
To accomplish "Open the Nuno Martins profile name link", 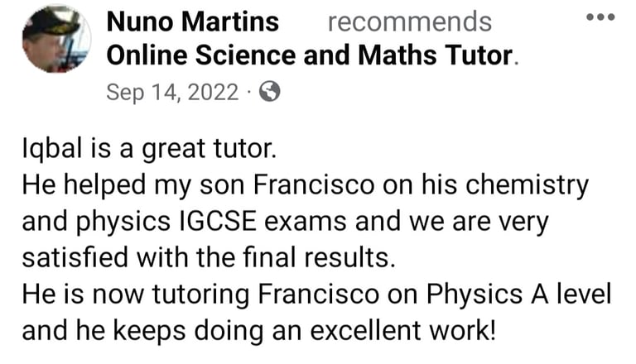I will coord(193,22).
